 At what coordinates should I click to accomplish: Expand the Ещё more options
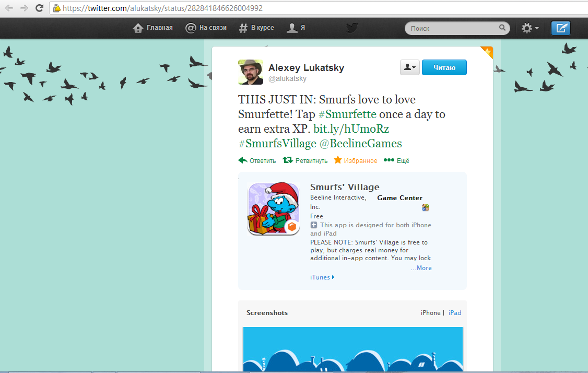tap(396, 160)
